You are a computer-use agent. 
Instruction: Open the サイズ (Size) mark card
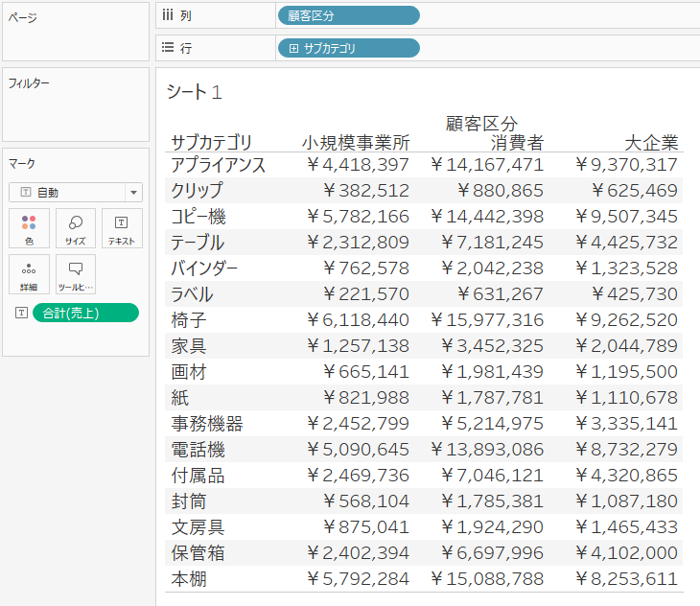coord(75,228)
